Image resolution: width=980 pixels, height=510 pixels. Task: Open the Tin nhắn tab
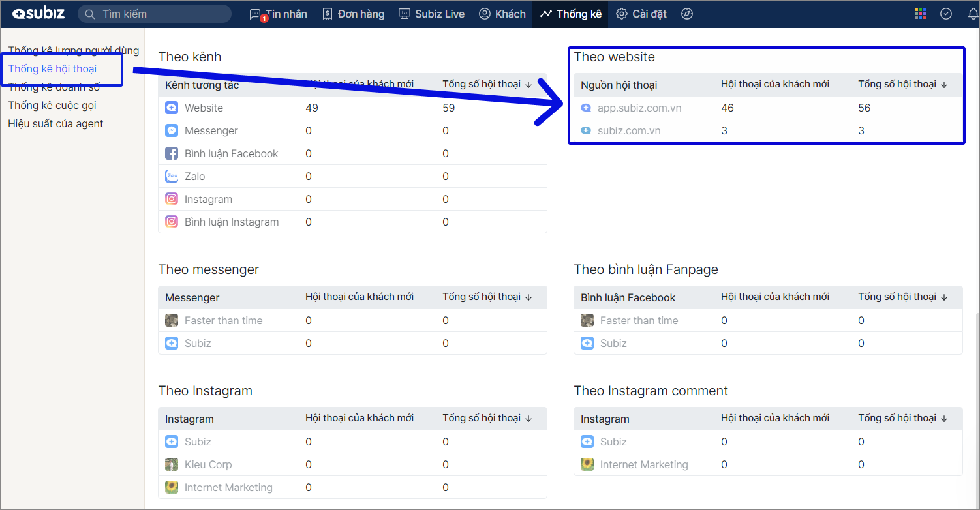click(x=279, y=14)
